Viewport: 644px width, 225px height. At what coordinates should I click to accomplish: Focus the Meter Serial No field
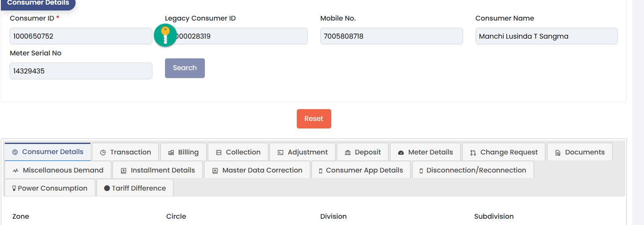click(x=81, y=71)
